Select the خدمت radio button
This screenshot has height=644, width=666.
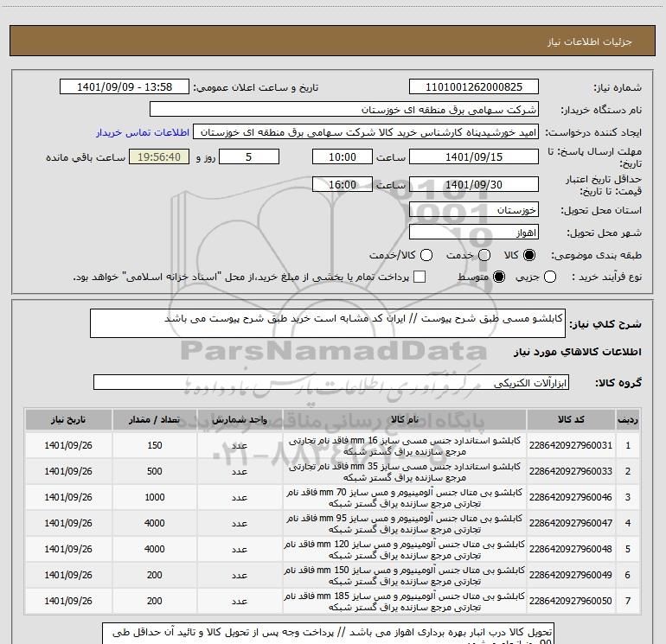click(x=483, y=256)
